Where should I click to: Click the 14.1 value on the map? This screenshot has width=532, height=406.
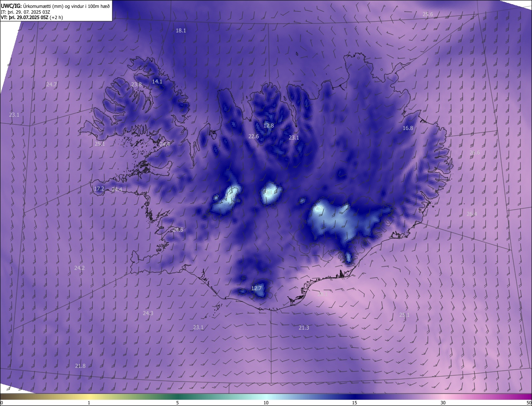pos(157,82)
